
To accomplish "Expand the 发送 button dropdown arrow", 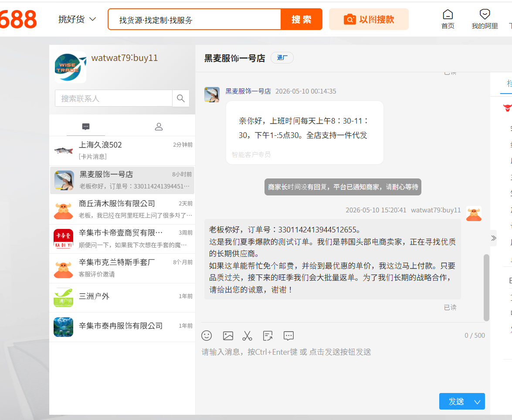I will pos(478,402).
